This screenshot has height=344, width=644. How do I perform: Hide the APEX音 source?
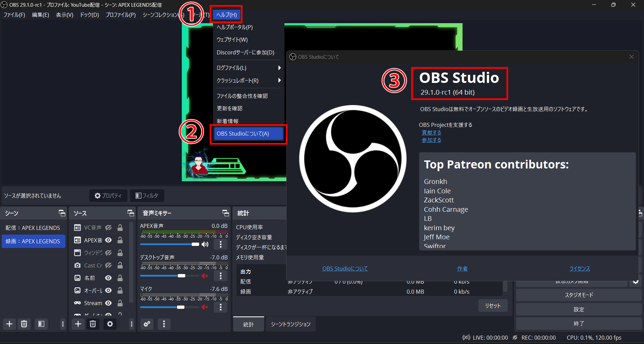coord(108,240)
